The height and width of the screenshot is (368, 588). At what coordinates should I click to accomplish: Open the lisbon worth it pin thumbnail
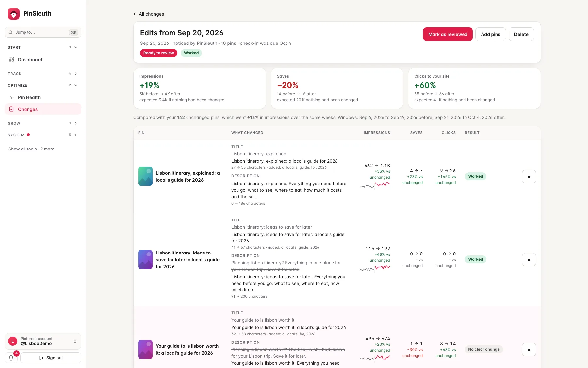[x=145, y=349]
